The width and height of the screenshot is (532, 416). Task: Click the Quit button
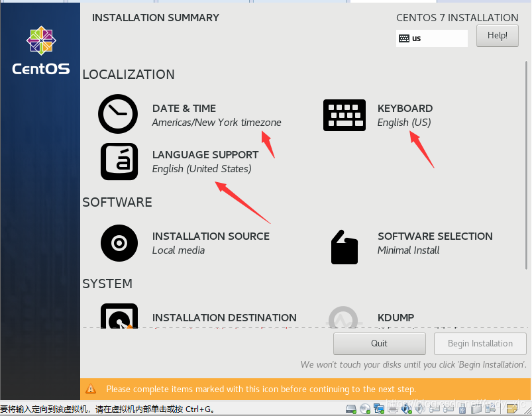pos(380,343)
